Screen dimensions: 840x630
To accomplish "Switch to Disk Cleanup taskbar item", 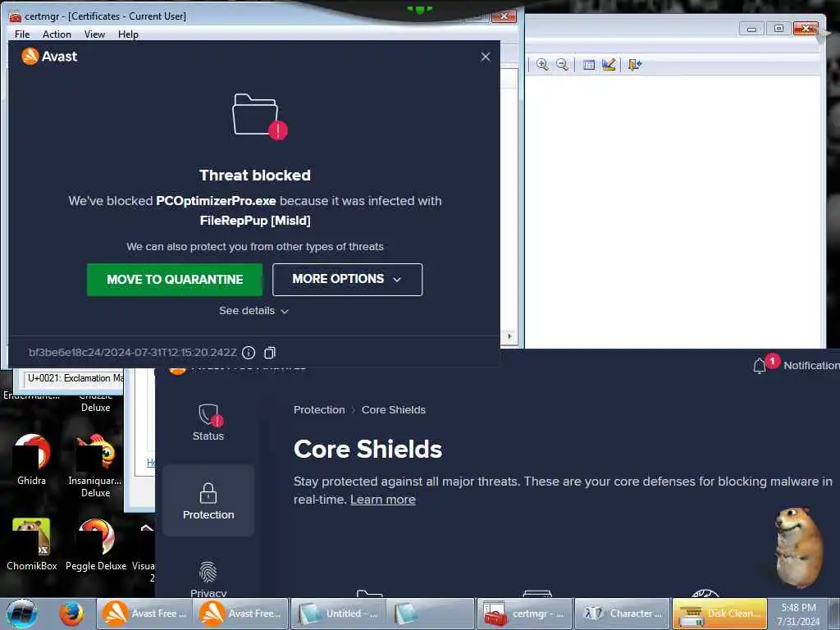I will (x=719, y=614).
